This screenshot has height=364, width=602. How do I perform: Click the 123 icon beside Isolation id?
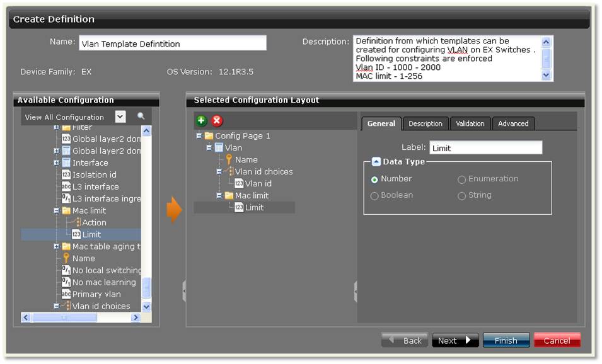(x=66, y=175)
